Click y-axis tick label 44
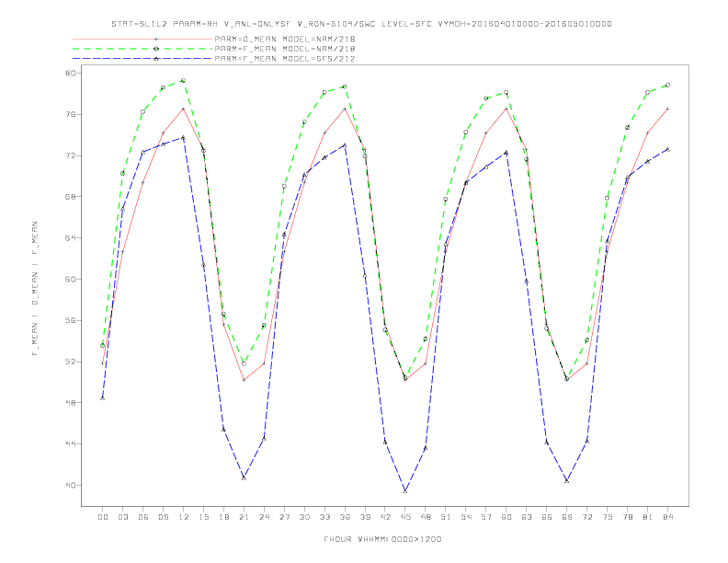The height and width of the screenshot is (563, 728). [x=70, y=444]
